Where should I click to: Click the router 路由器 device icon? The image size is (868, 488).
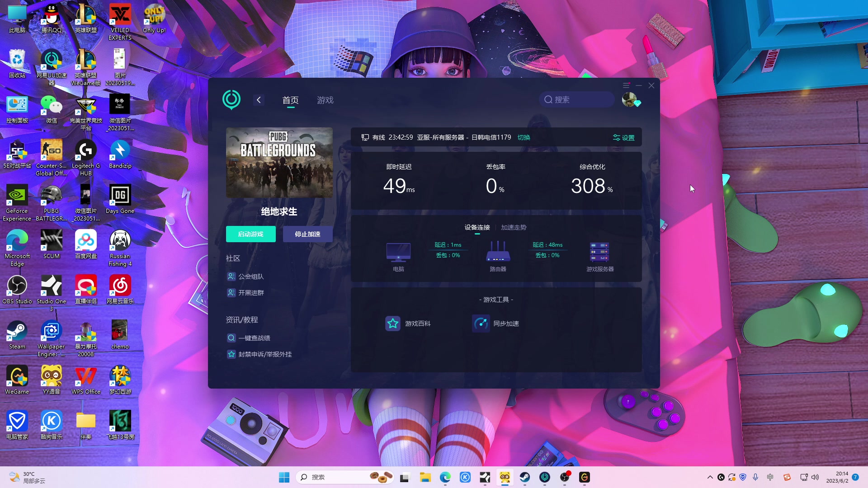tap(498, 252)
